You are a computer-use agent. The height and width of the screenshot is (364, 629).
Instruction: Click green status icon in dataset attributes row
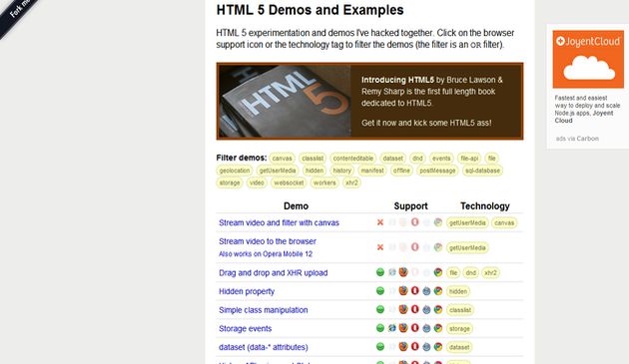point(380,347)
